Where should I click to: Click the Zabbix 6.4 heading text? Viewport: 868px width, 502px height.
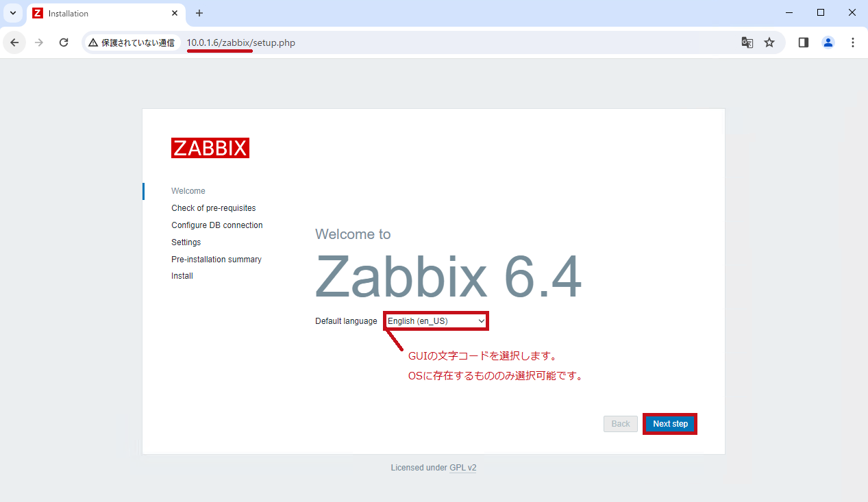449,276
